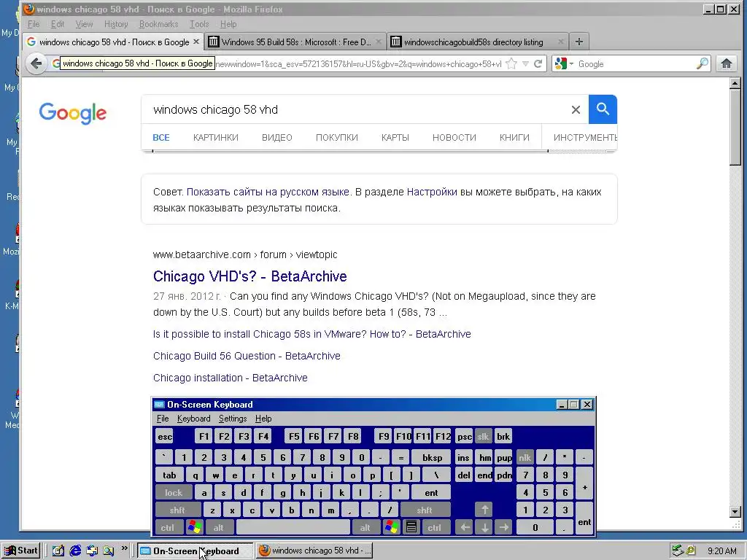
Task: Open Firefox Bookmarks menu
Action: point(158,24)
